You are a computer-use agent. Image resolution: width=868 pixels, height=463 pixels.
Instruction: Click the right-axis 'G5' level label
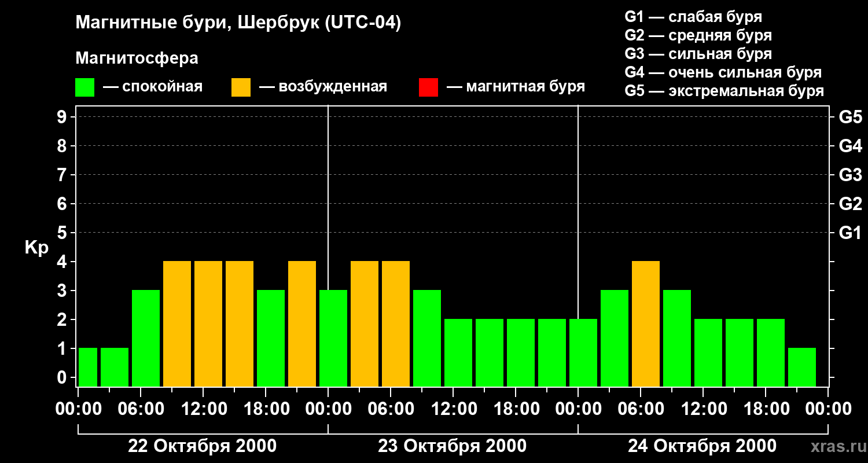point(850,117)
